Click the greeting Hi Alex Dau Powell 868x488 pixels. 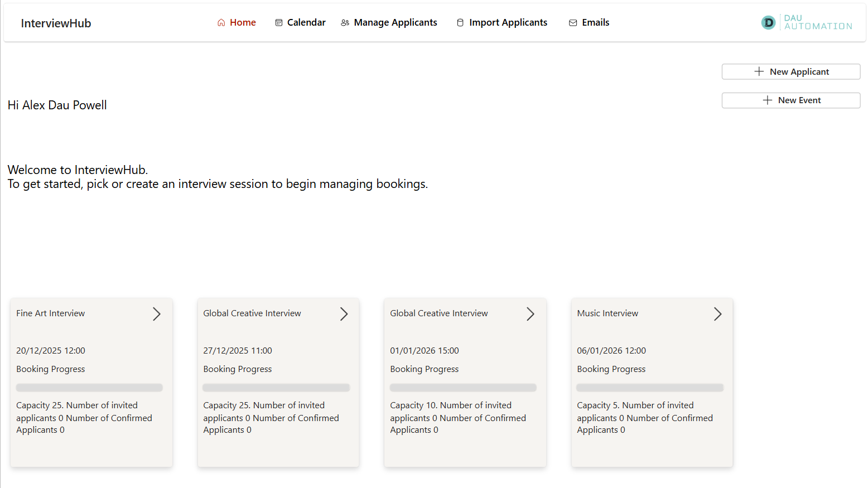point(57,105)
